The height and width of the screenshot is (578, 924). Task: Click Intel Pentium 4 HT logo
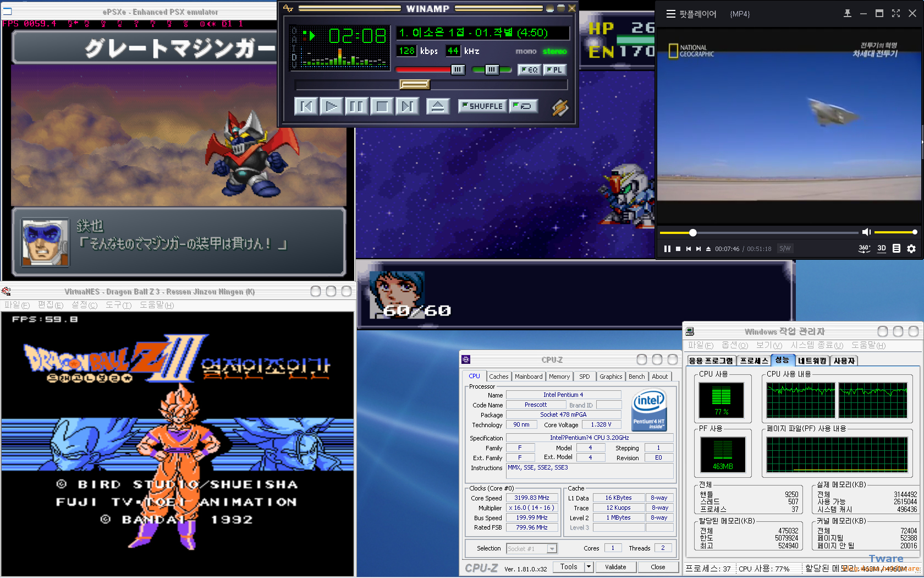tap(649, 410)
